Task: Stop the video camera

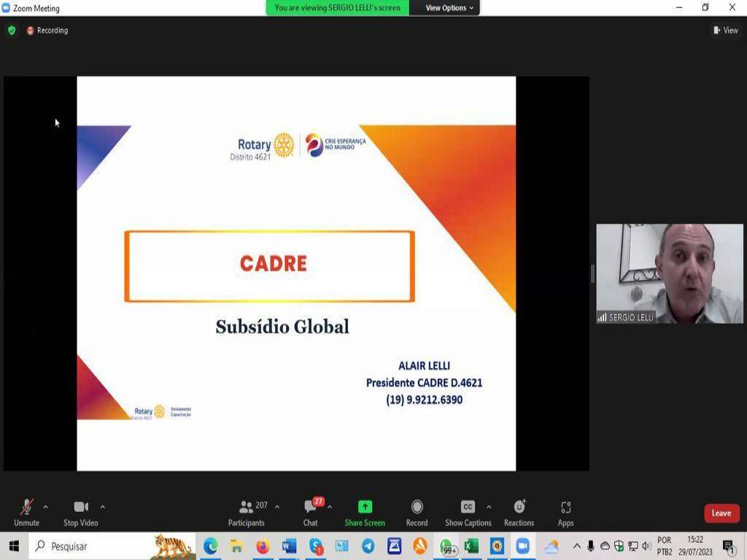Action: click(80, 512)
